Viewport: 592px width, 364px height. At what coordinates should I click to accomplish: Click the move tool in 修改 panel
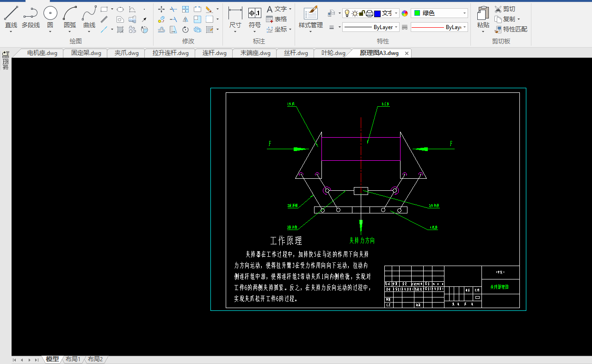(161, 9)
